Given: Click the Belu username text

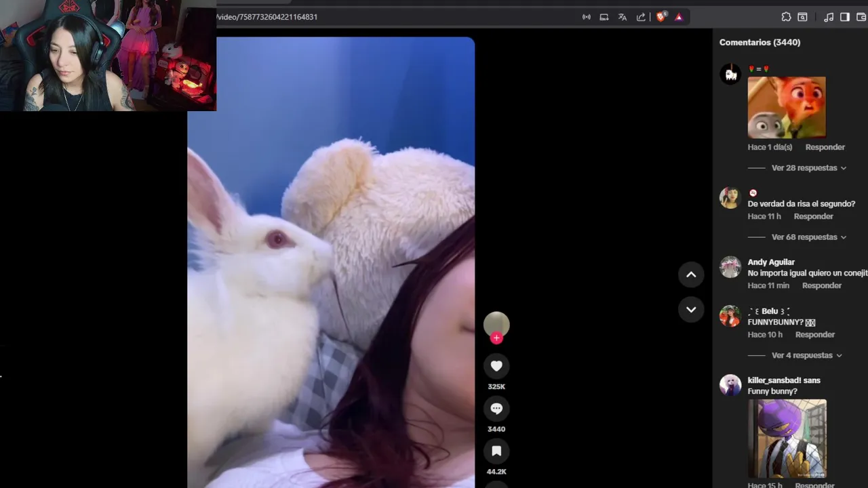Looking at the screenshot, I should [769, 311].
